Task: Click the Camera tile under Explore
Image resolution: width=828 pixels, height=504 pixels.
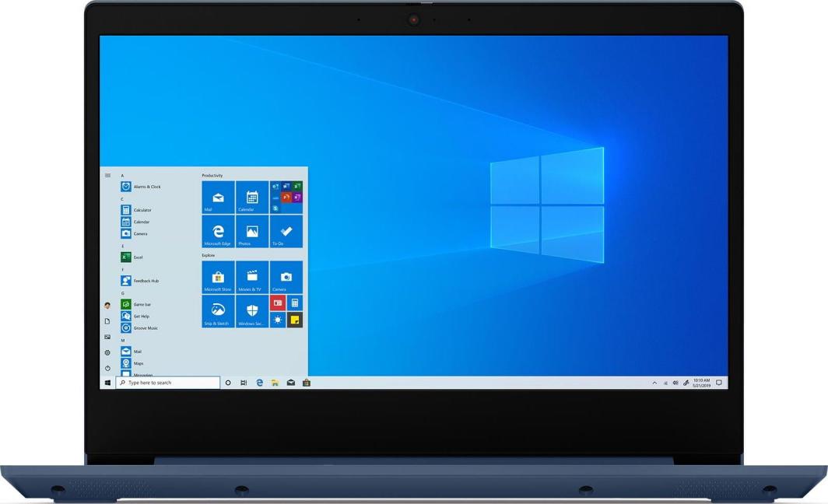Action: click(x=286, y=277)
